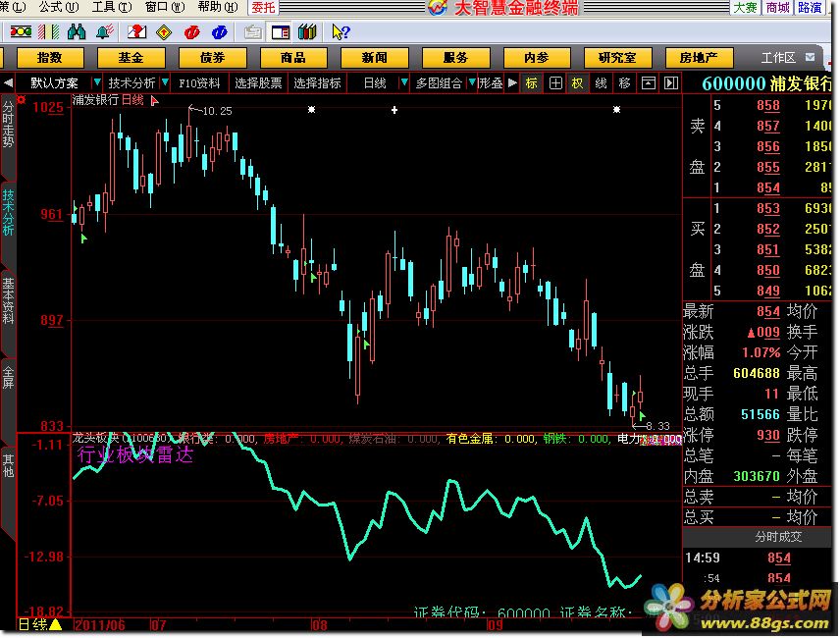Switch to the 技术分析 side tab
This screenshot has height=638, width=840.
coord(8,212)
